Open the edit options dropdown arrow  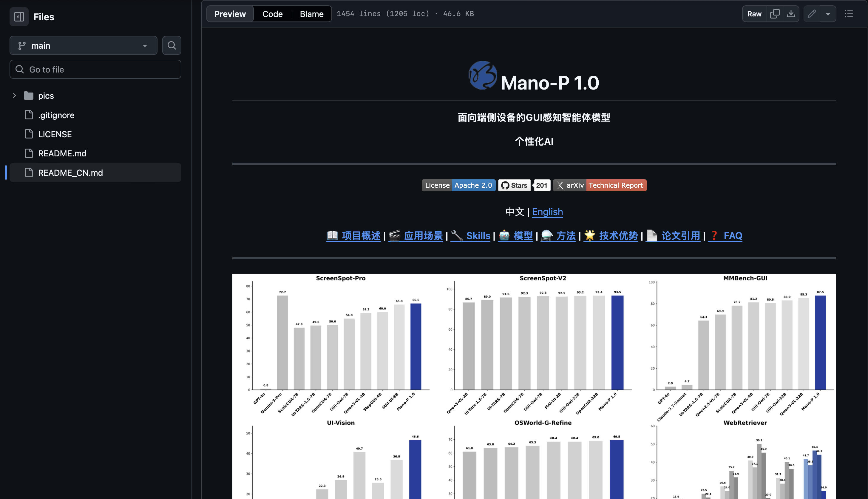tap(828, 14)
